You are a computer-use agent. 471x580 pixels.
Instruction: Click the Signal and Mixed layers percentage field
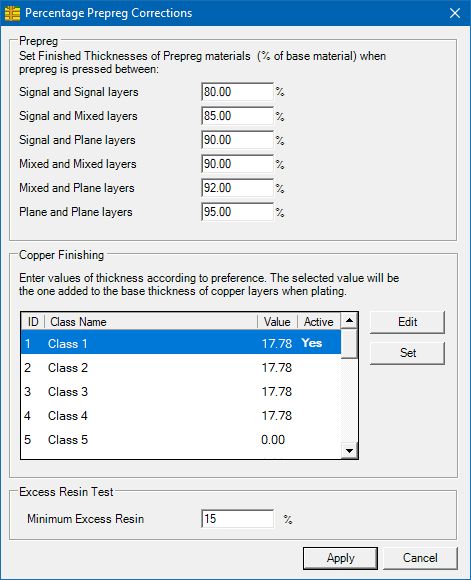point(238,116)
